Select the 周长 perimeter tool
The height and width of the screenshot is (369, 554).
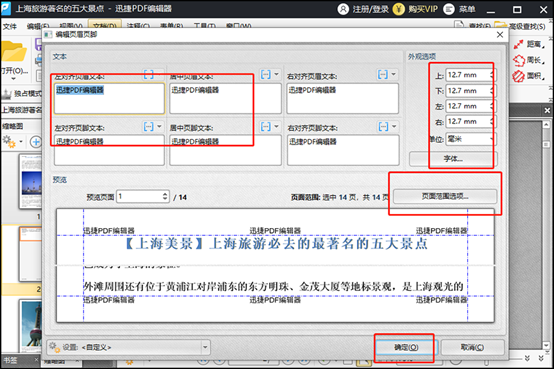point(529,60)
